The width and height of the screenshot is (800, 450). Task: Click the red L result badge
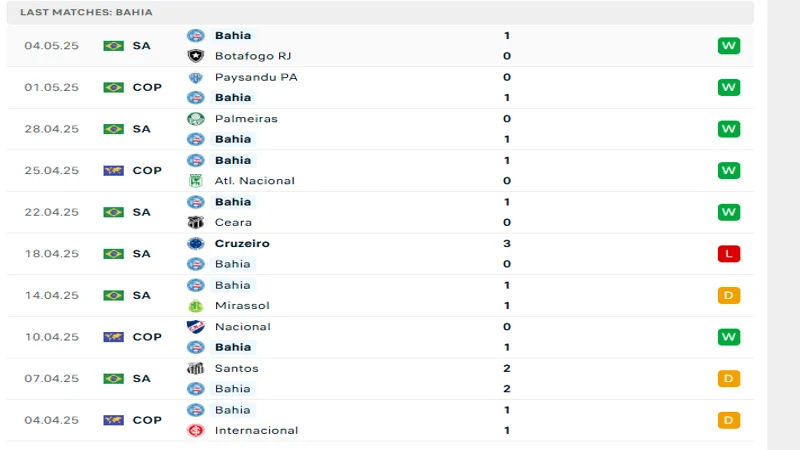(x=728, y=254)
